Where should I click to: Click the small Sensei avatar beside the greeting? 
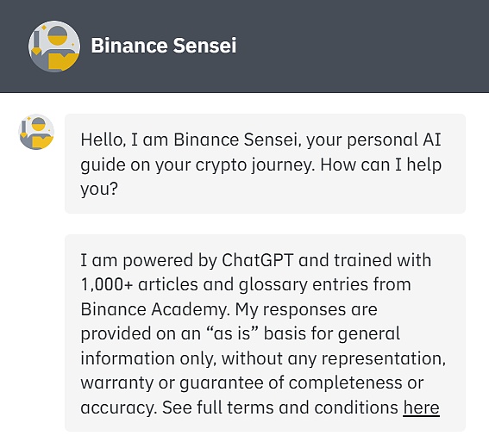pyautogui.click(x=36, y=132)
